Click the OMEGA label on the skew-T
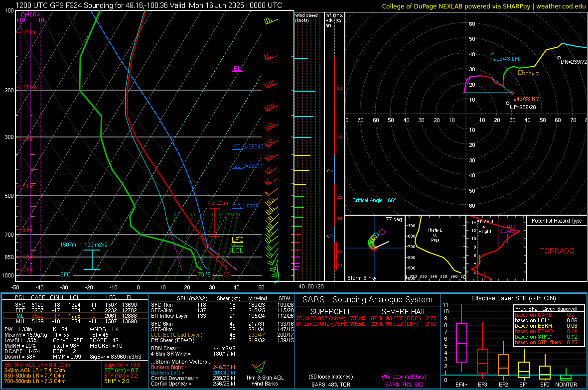Image resolution: width=588 pixels, height=390 pixels. 30,14
